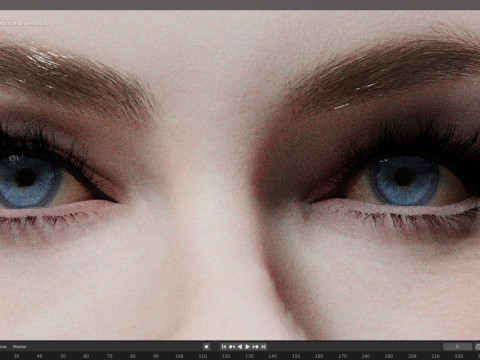Viewport: 480px width, 360px height.
Task: Jump to the timeline start frame
Action: click(224, 347)
